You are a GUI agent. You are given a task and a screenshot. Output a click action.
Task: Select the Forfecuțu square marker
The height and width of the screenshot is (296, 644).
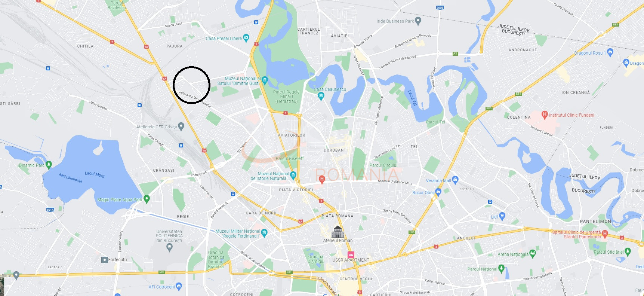(x=105, y=260)
